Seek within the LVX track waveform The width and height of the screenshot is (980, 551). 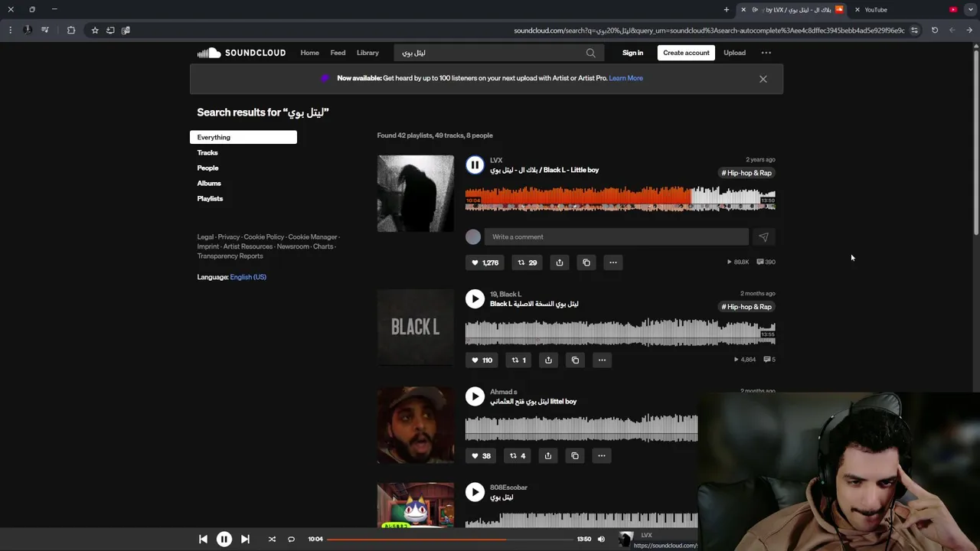[x=620, y=197]
